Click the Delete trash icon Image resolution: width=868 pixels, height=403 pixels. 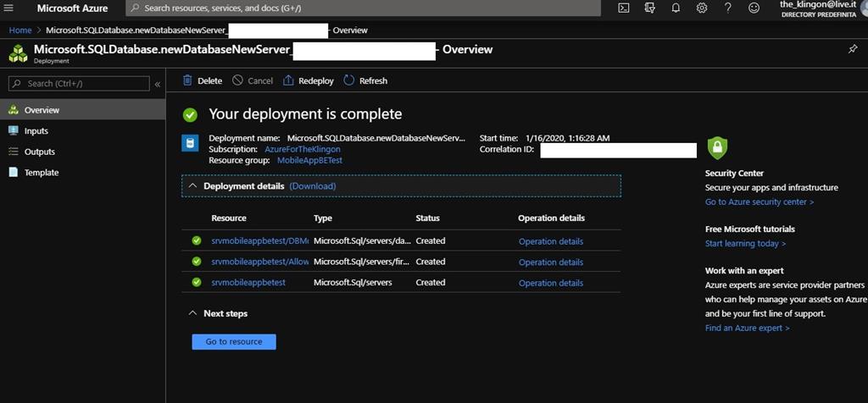[x=187, y=80]
